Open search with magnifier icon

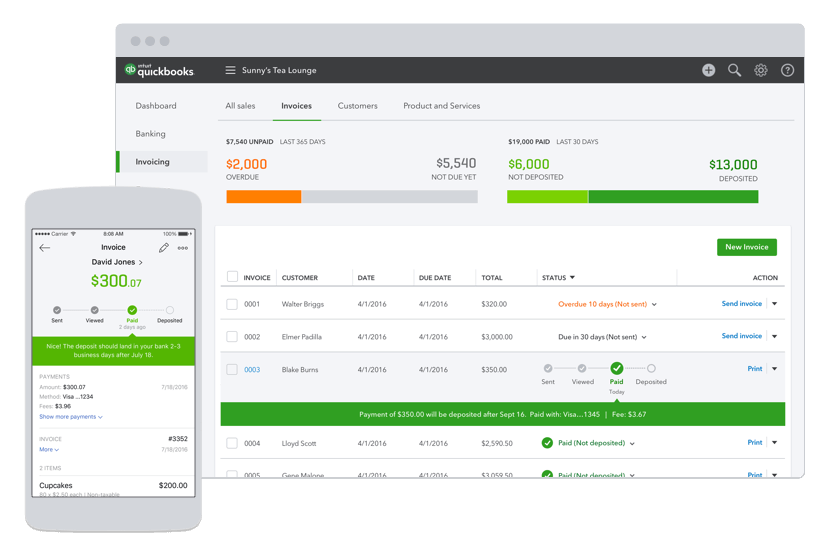(735, 70)
